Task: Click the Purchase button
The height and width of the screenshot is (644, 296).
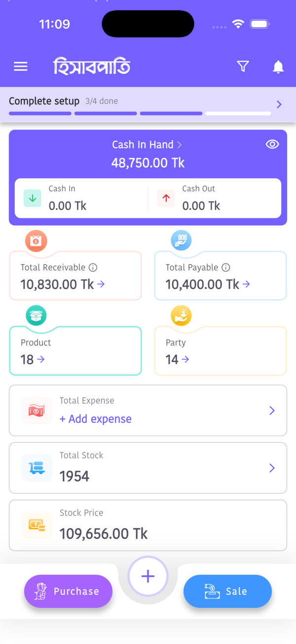Action: (68, 591)
